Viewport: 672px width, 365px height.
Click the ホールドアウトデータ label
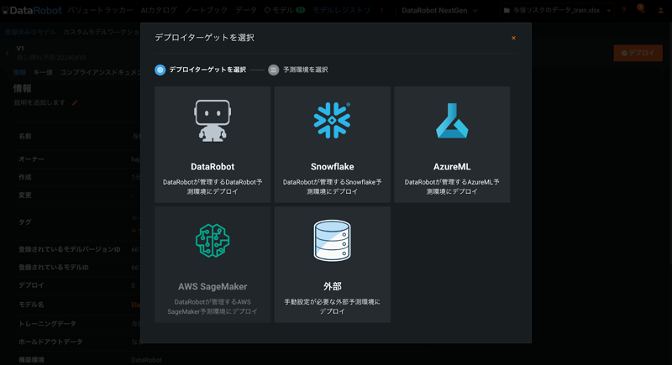coord(51,342)
